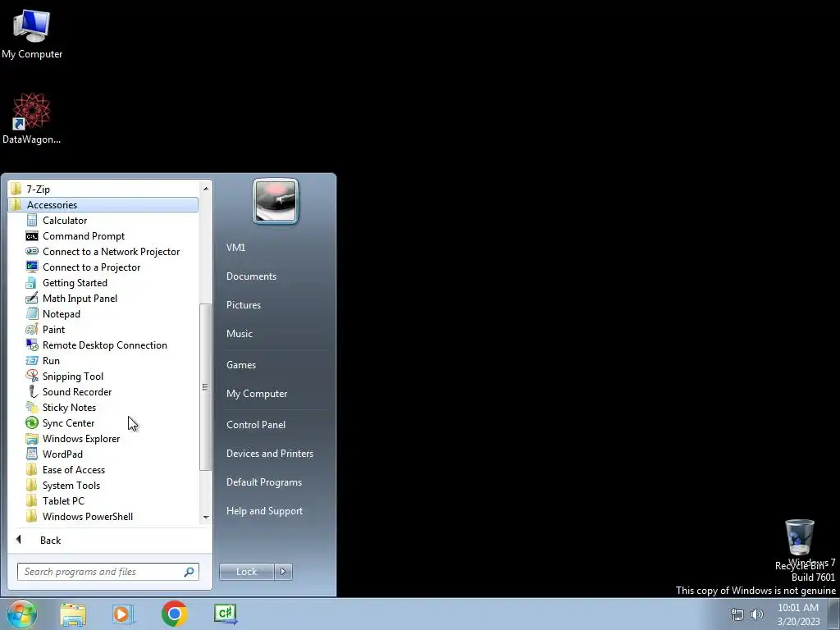Open Documents from Start menu
The height and width of the screenshot is (630, 840).
(x=251, y=276)
